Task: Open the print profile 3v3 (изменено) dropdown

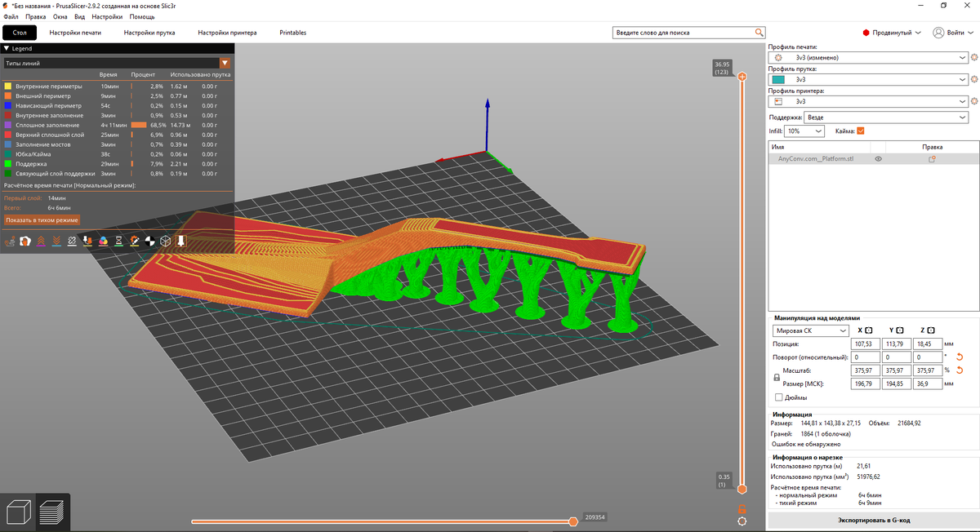Action: pyautogui.click(x=869, y=58)
